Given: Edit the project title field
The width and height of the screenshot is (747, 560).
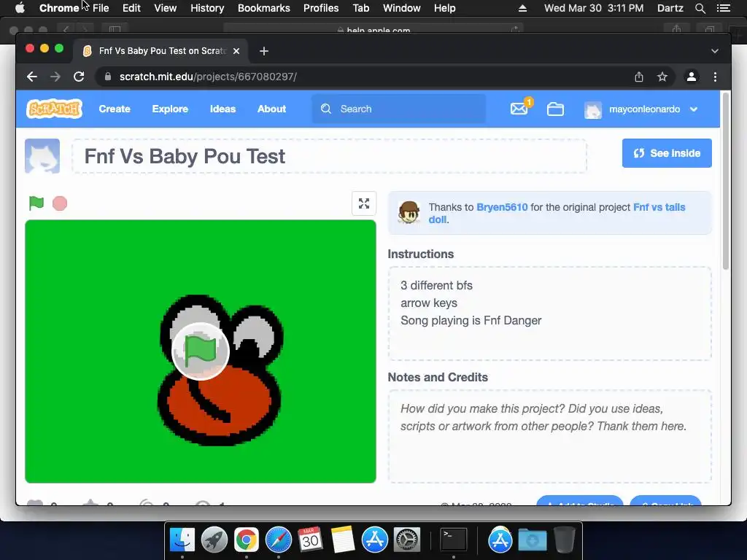Looking at the screenshot, I should point(329,156).
